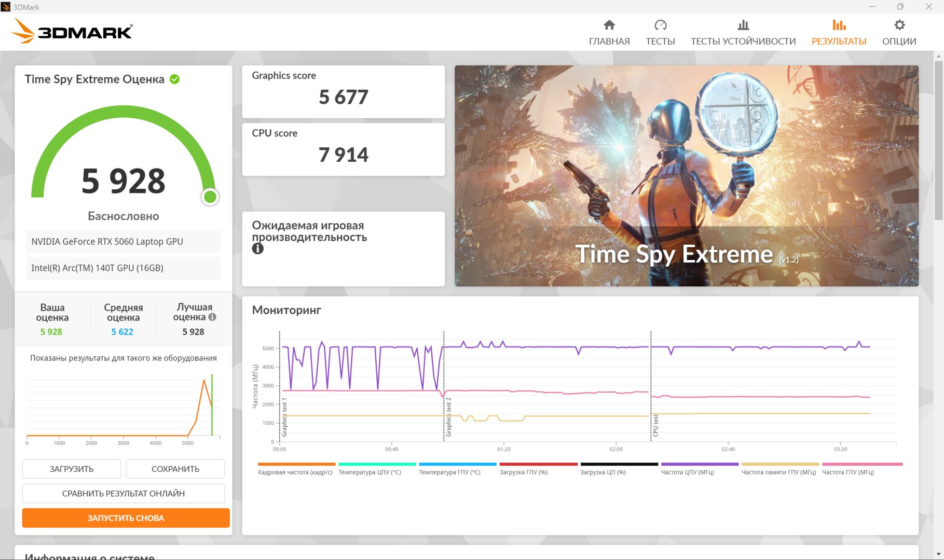Open the ОПЦИИ gear icon
This screenshot has height=560, width=944.
tap(899, 25)
